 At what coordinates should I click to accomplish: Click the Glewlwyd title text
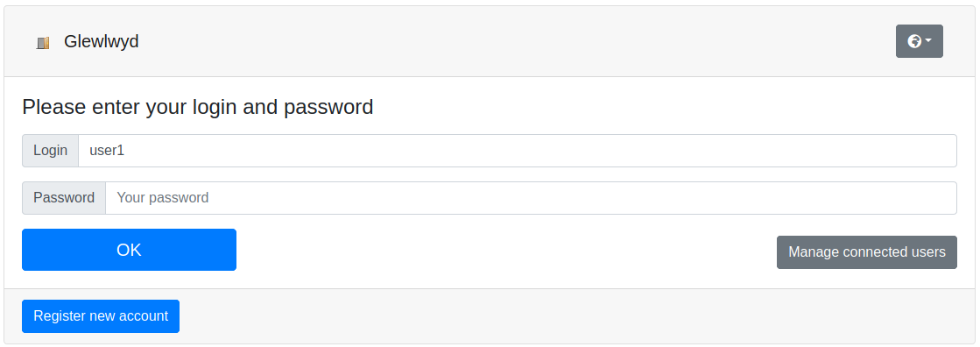(102, 42)
